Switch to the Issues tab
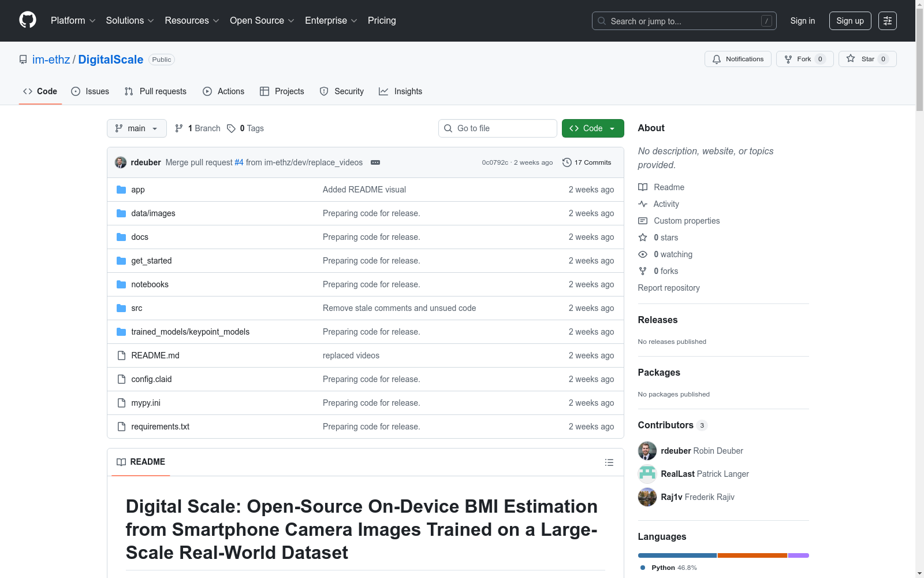924x578 pixels. point(90,91)
